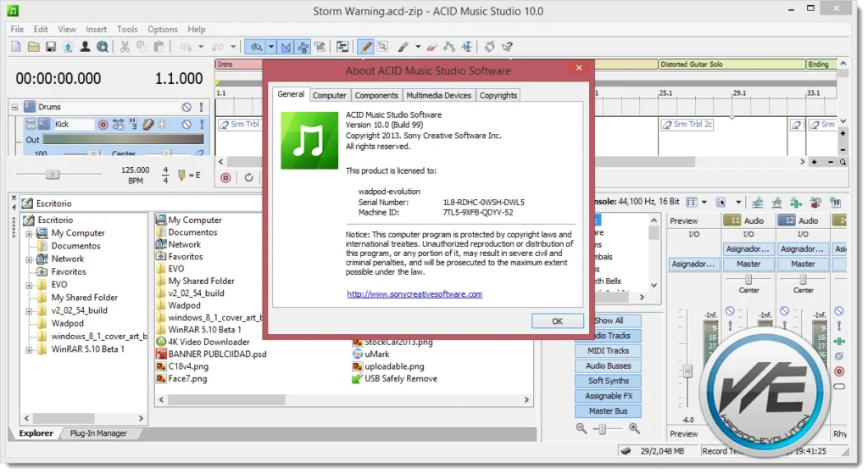Select the Erase tool in toolbar
Viewport: 868px width, 474px height.
click(431, 47)
